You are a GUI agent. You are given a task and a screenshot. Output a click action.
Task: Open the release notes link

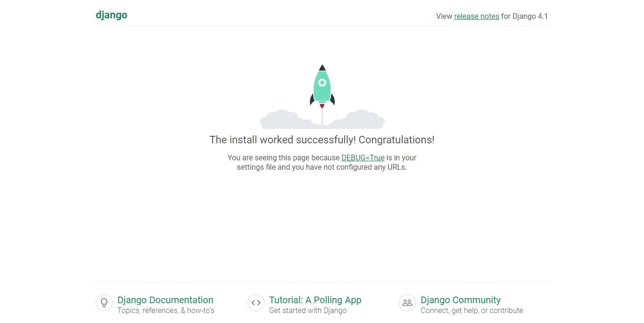(x=476, y=16)
